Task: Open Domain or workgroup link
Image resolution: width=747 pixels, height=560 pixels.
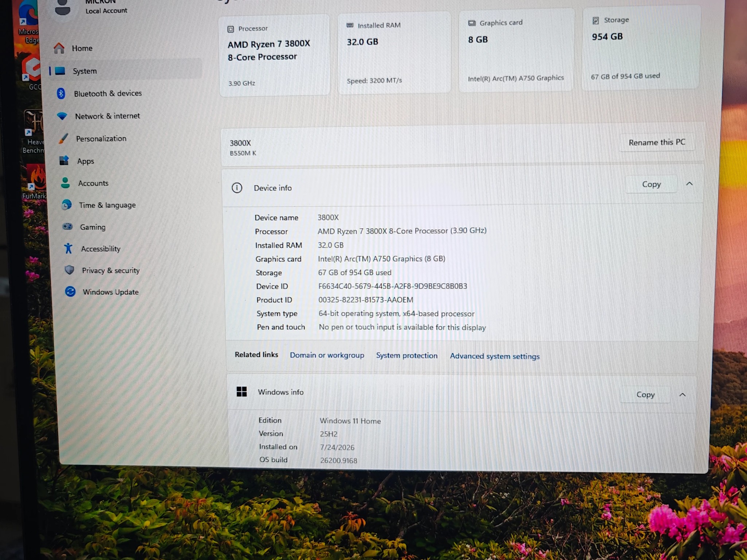Action: [327, 355]
